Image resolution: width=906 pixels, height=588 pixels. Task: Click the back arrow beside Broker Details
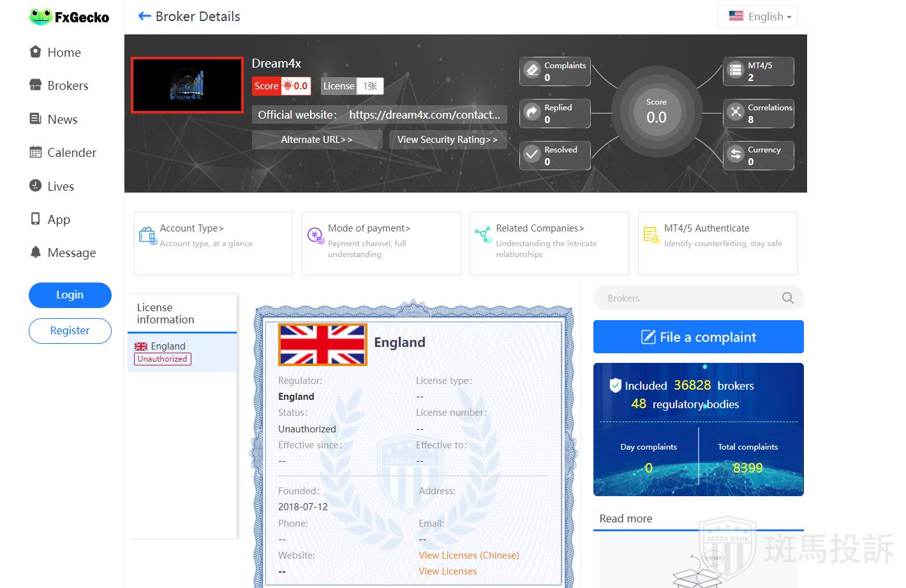coord(144,17)
